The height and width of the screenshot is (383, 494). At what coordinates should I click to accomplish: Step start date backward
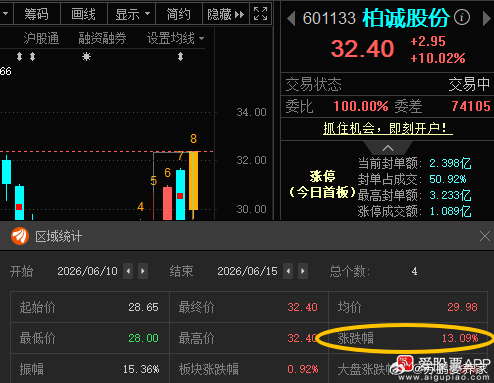pos(128,271)
